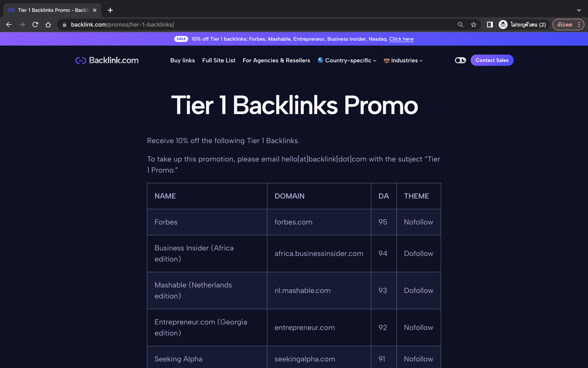Click 'Entrepreneur.com (Georgia edition)' cell
The image size is (588, 368).
[207, 327]
